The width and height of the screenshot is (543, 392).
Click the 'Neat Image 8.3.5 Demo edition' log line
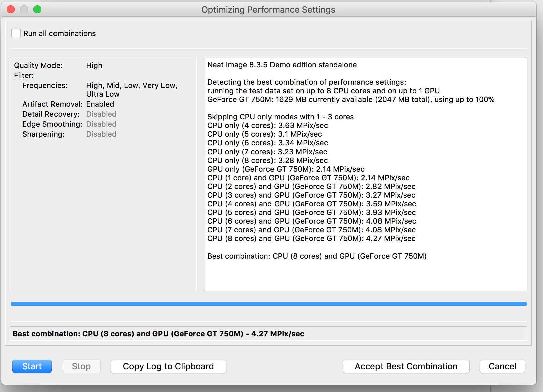pos(282,65)
